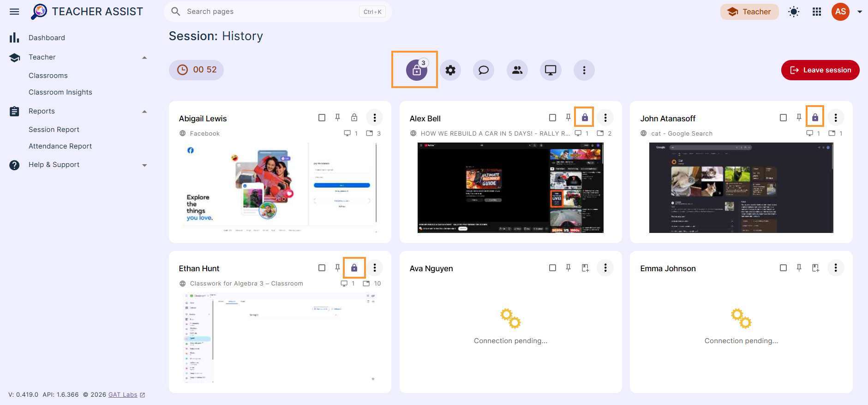The height and width of the screenshot is (405, 868).
Task: Open Alex Bell more options menu
Action: click(x=605, y=118)
